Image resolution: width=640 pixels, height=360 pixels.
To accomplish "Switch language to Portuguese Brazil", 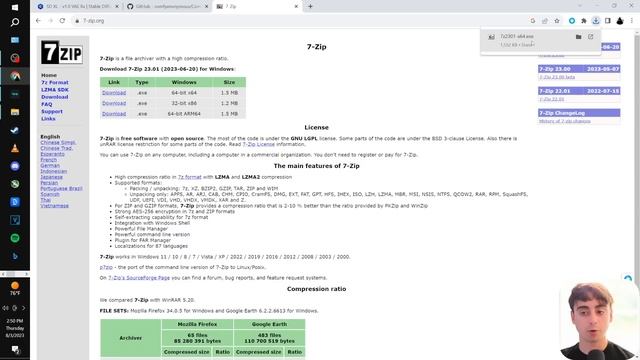I will (61, 188).
